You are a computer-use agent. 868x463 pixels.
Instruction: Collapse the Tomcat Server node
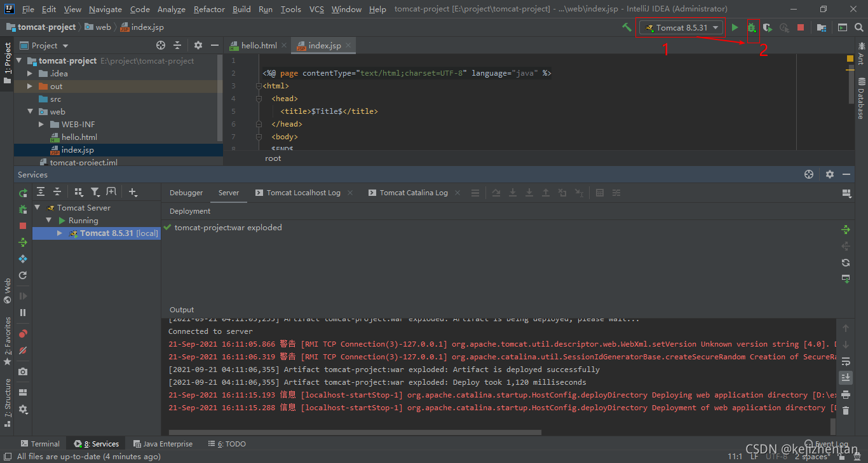coord(37,207)
